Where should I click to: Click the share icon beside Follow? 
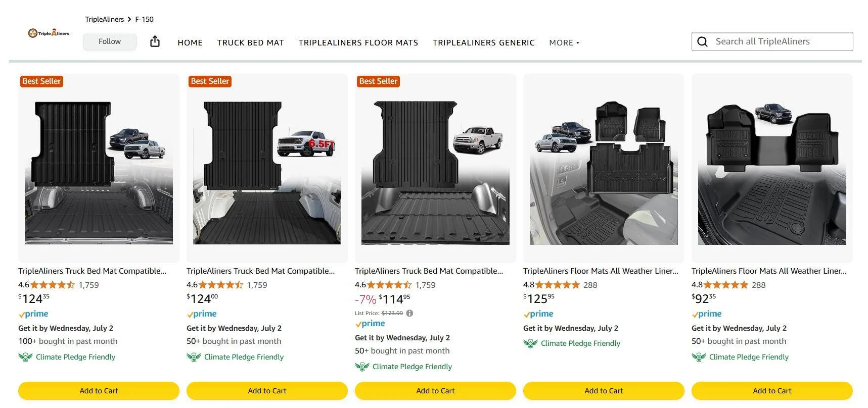[x=155, y=41]
